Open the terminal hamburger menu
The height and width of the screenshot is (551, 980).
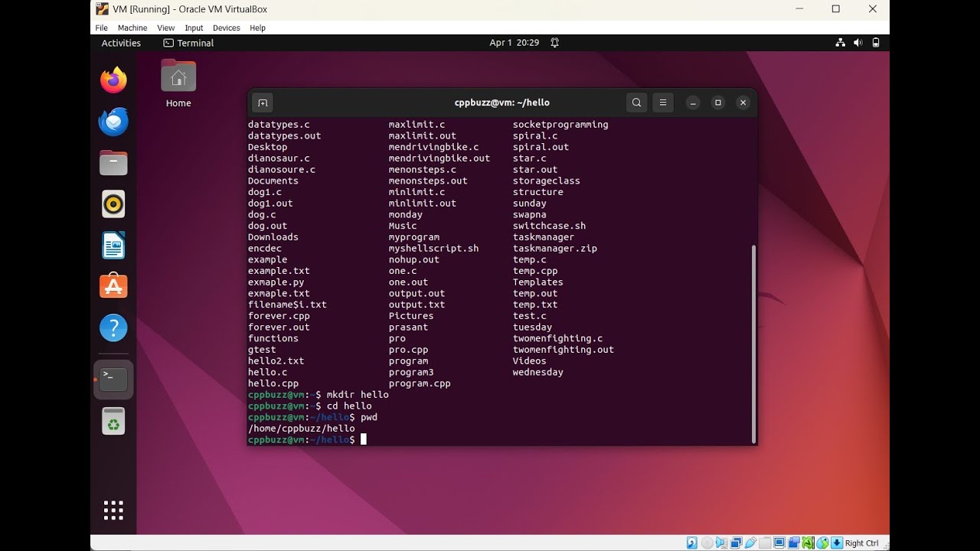pos(663,103)
